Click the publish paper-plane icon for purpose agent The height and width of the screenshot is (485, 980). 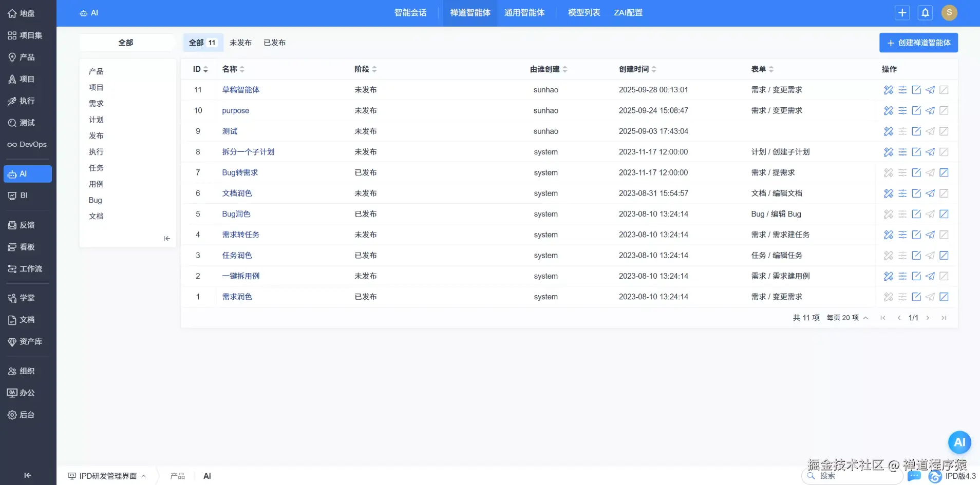click(x=930, y=110)
